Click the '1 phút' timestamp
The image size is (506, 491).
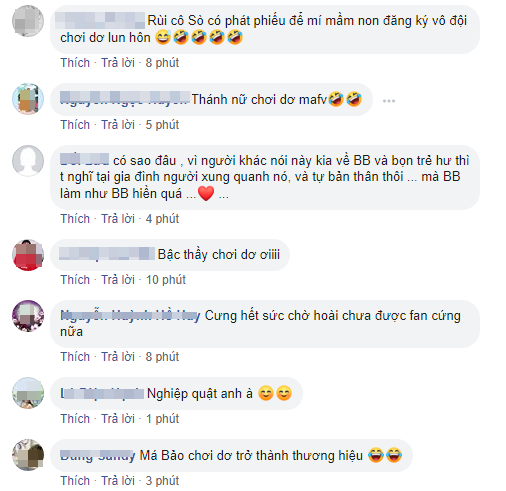(162, 419)
